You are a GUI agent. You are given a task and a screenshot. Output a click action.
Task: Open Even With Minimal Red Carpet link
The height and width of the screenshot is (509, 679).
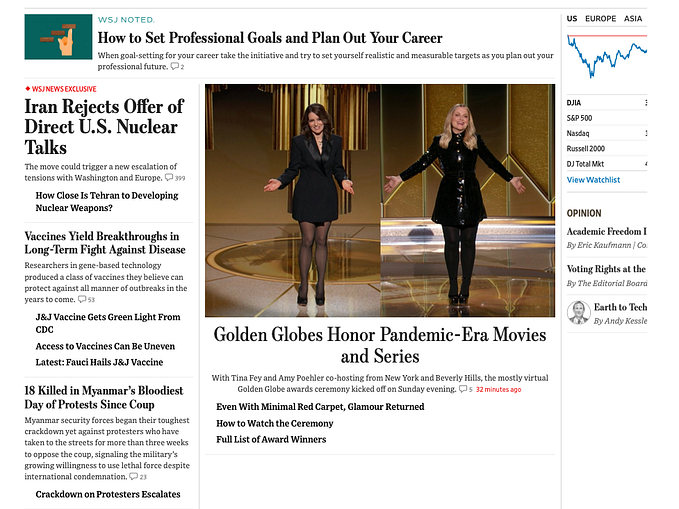pos(320,407)
